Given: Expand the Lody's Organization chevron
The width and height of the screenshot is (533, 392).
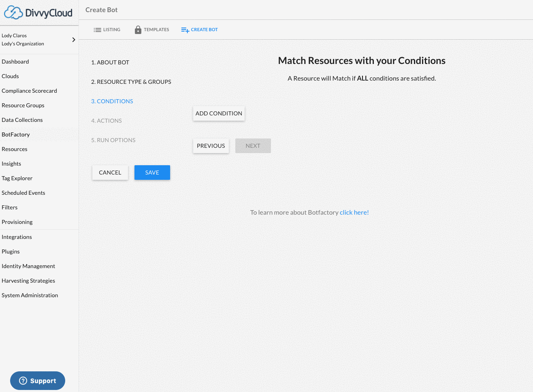Looking at the screenshot, I should [73, 40].
